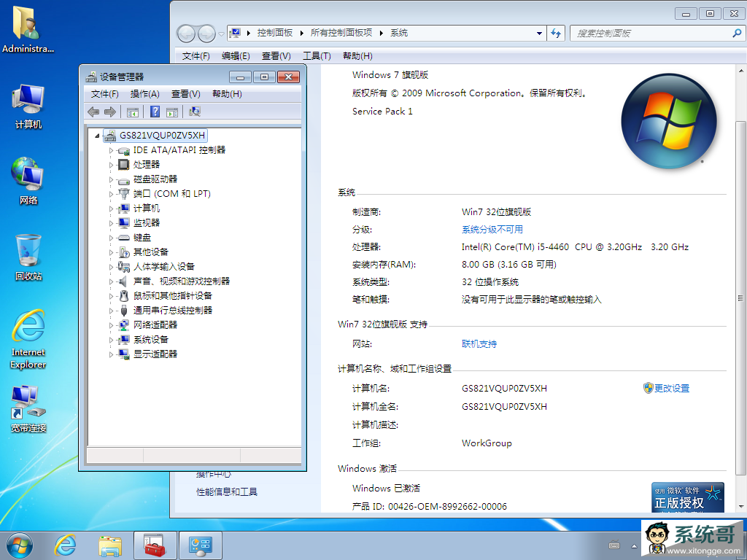747x560 pixels.
Task: Click the action pane toolbar icon beside Help
Action: 172,112
